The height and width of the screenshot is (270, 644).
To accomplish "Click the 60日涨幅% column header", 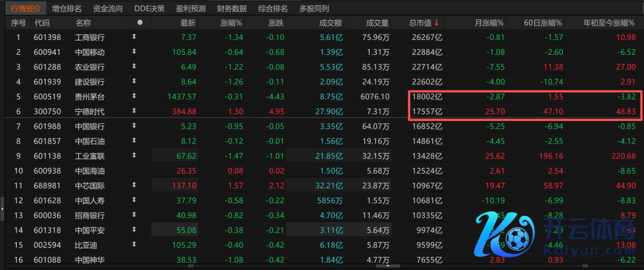I will coord(543,23).
